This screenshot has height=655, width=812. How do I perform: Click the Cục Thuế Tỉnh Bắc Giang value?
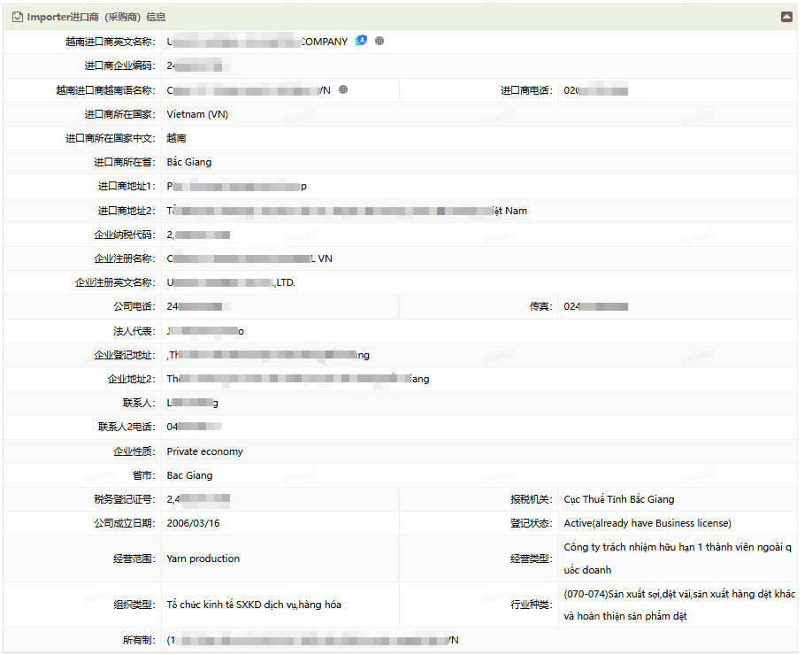click(618, 499)
